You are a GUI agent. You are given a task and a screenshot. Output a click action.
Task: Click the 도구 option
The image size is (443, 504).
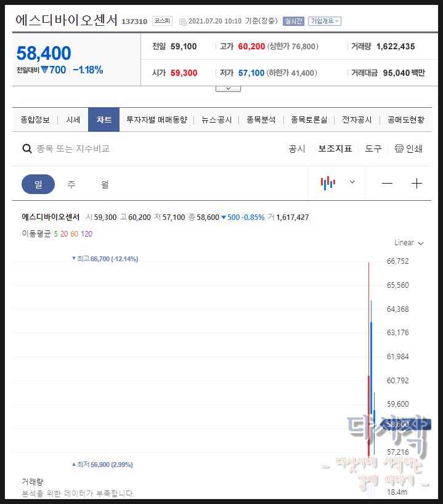[373, 149]
